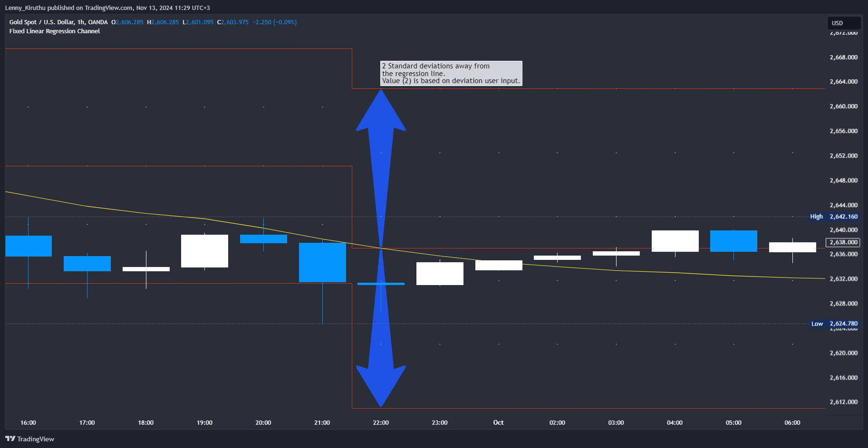
Task: Click the 22:00 time axis label
Action: coord(381,422)
